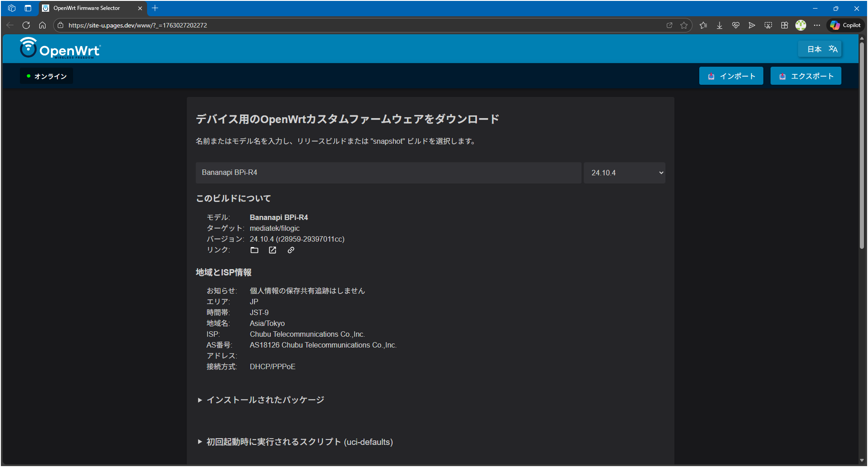Open the 24.10.4 version dropdown
Screen dimensions: 868x467
click(x=624, y=173)
